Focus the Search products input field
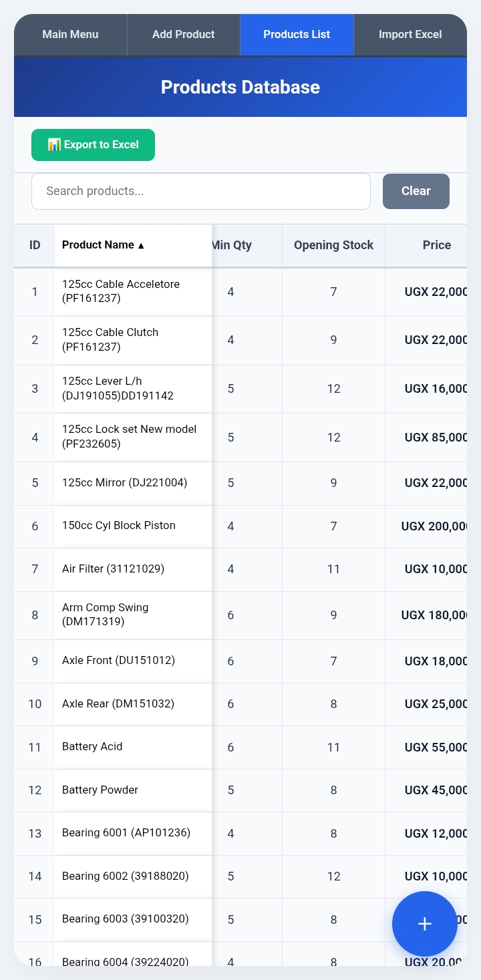This screenshot has width=481, height=980. (201, 191)
